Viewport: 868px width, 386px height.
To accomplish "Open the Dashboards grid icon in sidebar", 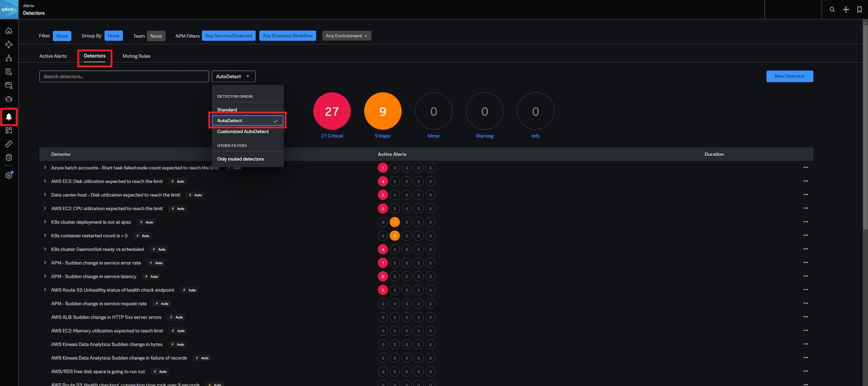I will 8,130.
